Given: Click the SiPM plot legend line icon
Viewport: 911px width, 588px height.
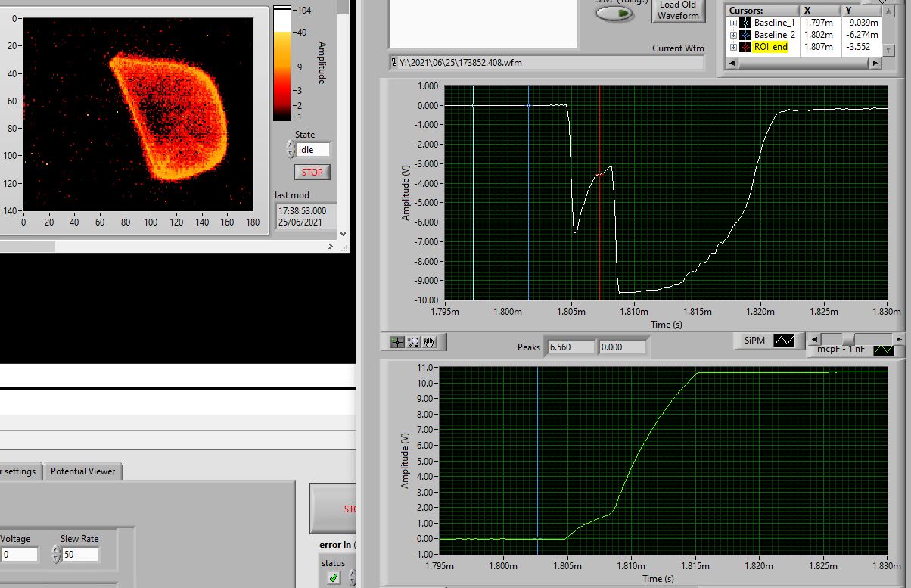Looking at the screenshot, I should point(783,341).
